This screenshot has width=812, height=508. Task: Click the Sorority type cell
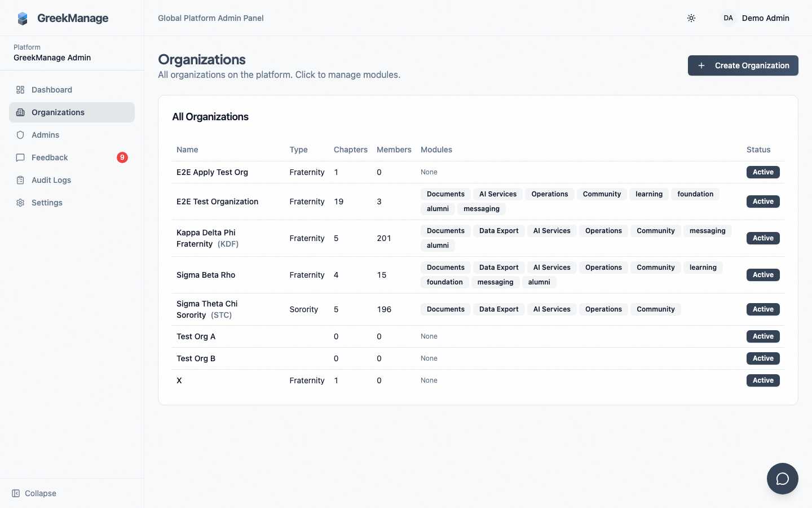coord(304,309)
